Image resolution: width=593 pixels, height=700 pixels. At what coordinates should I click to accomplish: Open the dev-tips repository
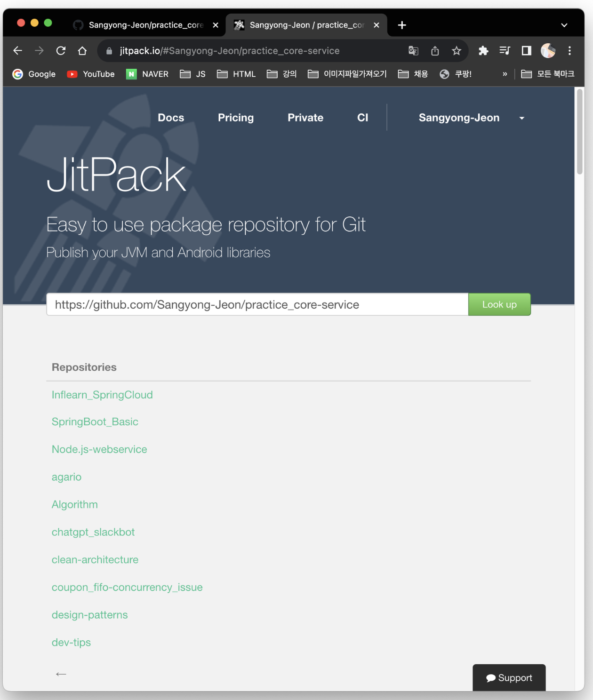pos(71,643)
